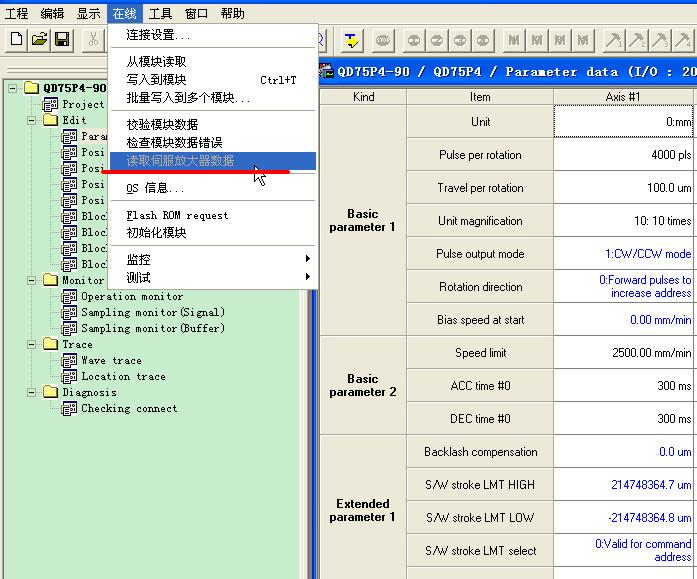Viewport: 697px width, 579px height.
Task: Click the Save floppy disk icon
Action: coord(62,40)
